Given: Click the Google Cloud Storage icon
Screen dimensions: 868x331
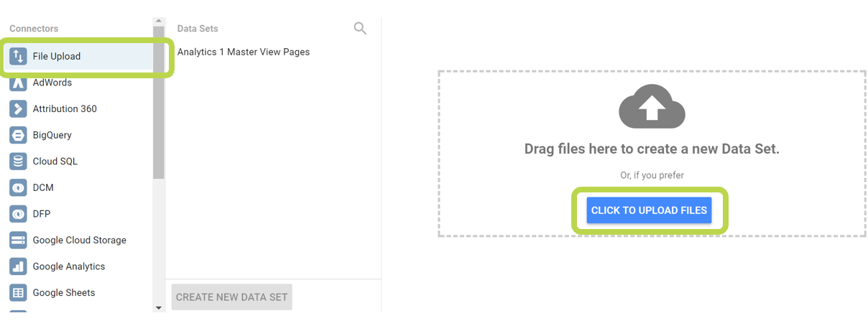Looking at the screenshot, I should 18,240.
